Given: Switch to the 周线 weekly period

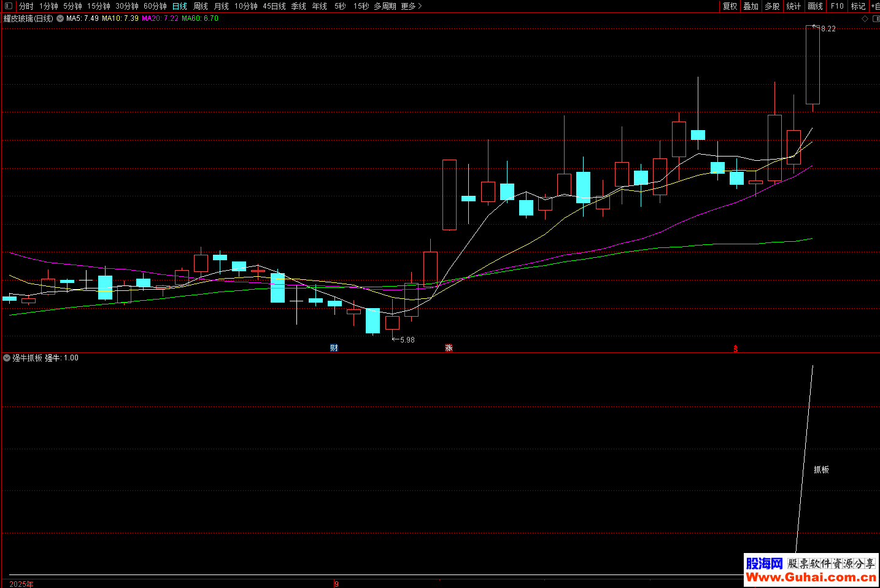Looking at the screenshot, I should pos(201,6).
